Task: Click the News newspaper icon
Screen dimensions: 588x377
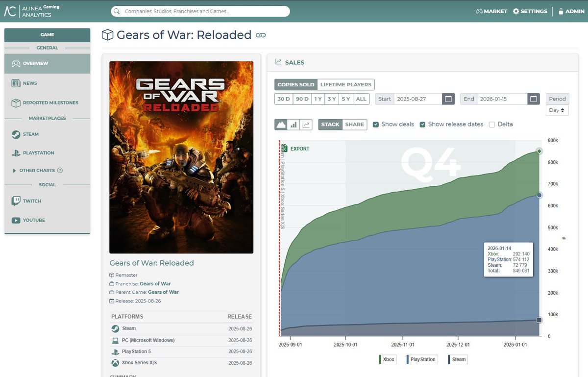Action: click(x=16, y=83)
